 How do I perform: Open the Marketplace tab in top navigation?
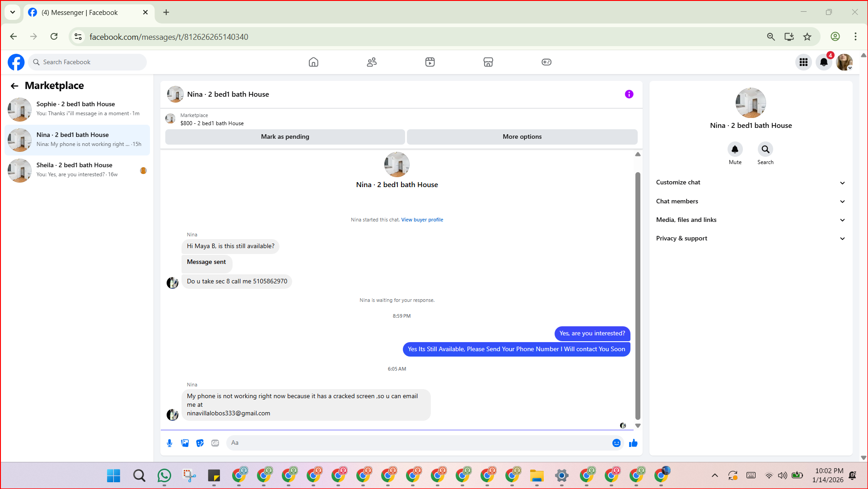point(488,62)
